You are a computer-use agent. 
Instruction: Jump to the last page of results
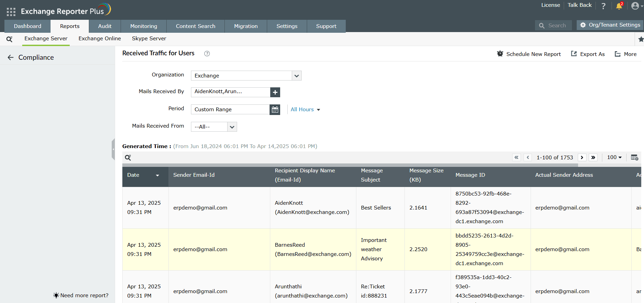click(593, 157)
